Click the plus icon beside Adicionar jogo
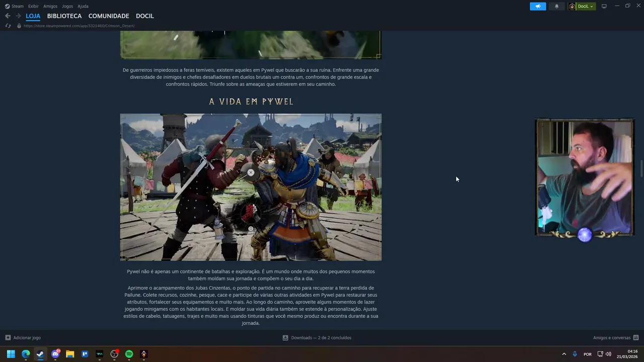The height and width of the screenshot is (362, 644). click(8, 338)
